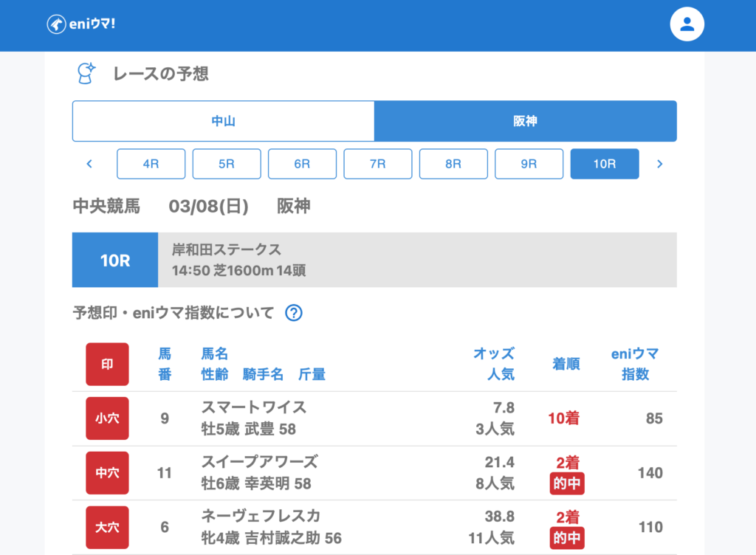Viewport: 756px width, 555px height.
Task: Pick the 9R race button
Action: 529,164
